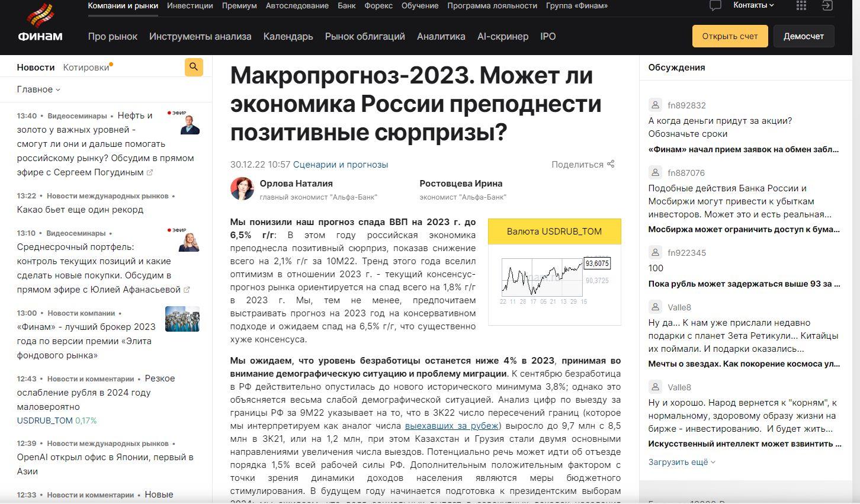Open Инвестиции top menu

[x=190, y=6]
